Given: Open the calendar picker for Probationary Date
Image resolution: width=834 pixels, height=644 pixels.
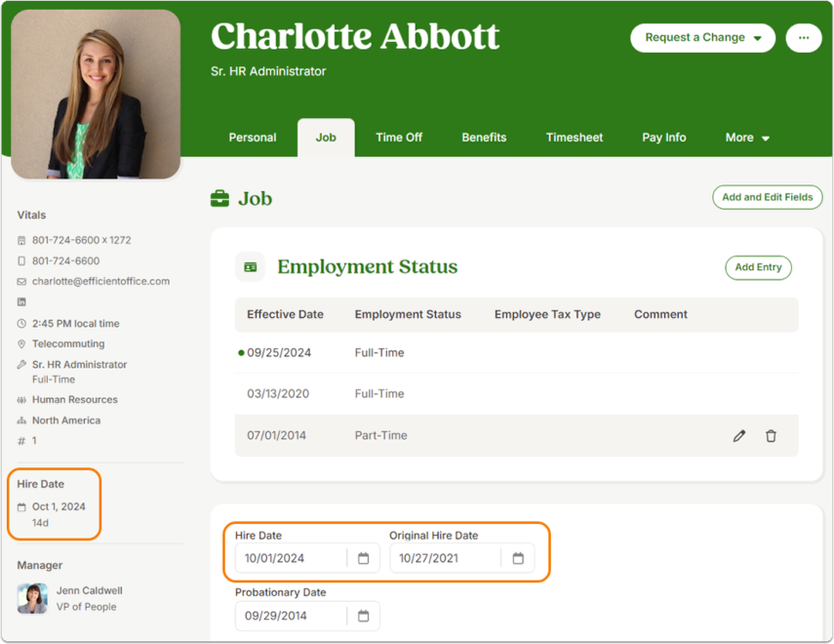Looking at the screenshot, I should 363,616.
